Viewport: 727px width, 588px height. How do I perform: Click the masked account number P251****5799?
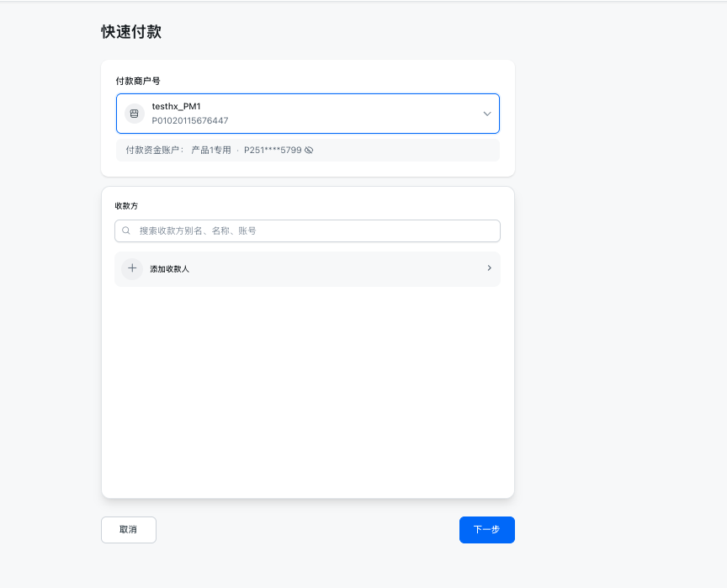tap(273, 151)
